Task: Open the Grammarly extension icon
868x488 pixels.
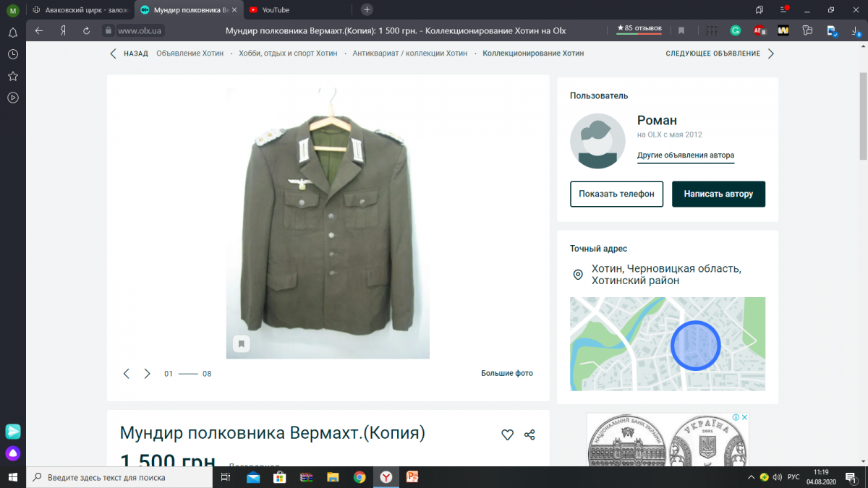Action: (x=736, y=30)
